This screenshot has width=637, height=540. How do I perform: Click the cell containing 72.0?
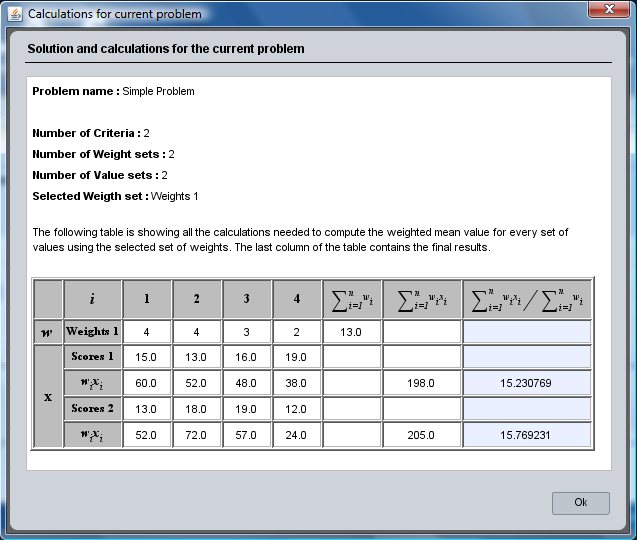[197, 435]
